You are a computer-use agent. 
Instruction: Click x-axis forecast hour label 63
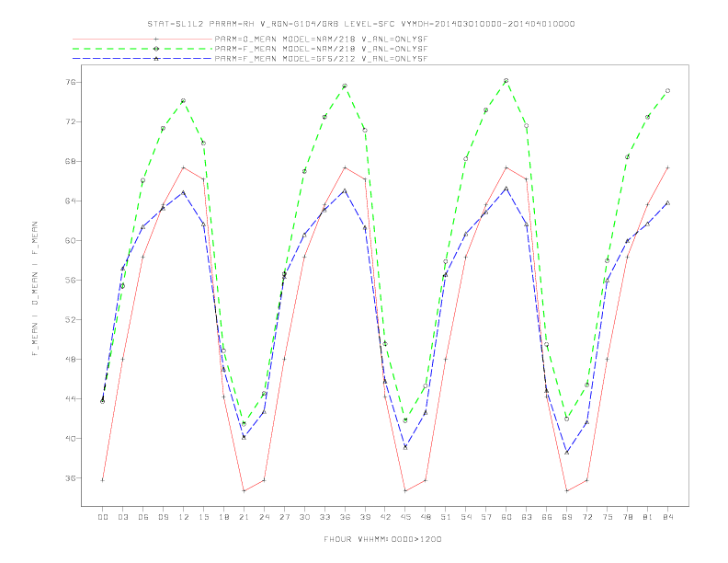point(527,517)
